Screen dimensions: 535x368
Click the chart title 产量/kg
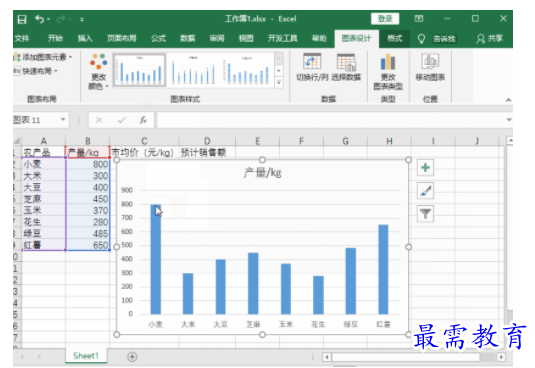click(262, 173)
